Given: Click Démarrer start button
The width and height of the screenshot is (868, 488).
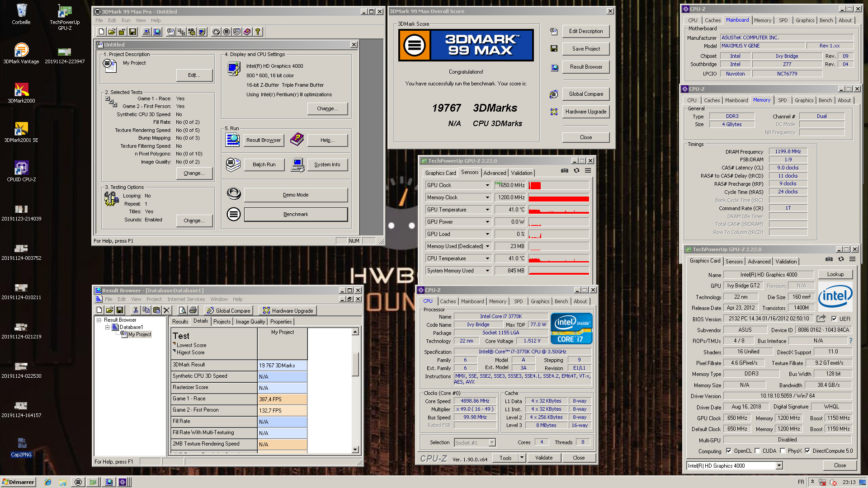Looking at the screenshot, I should (x=19, y=482).
